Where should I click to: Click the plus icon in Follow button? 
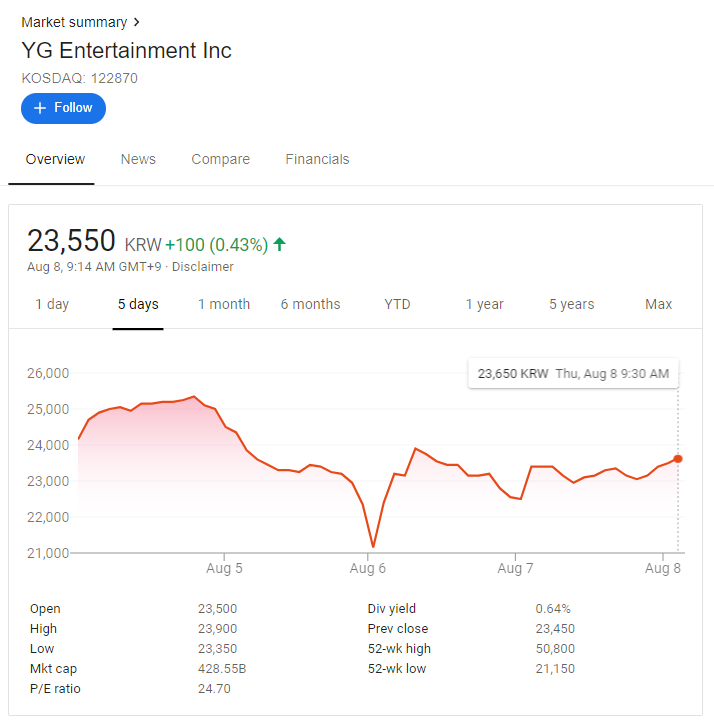click(x=40, y=108)
